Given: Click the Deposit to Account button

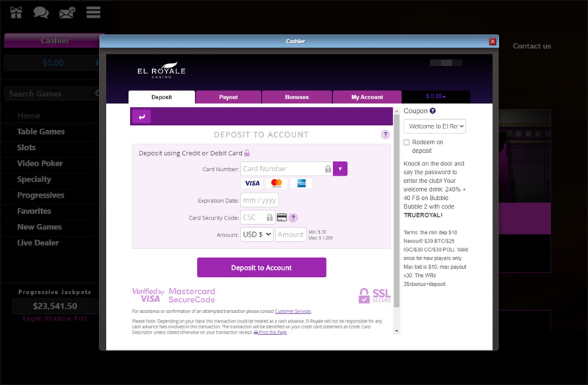Looking at the screenshot, I should click(262, 267).
